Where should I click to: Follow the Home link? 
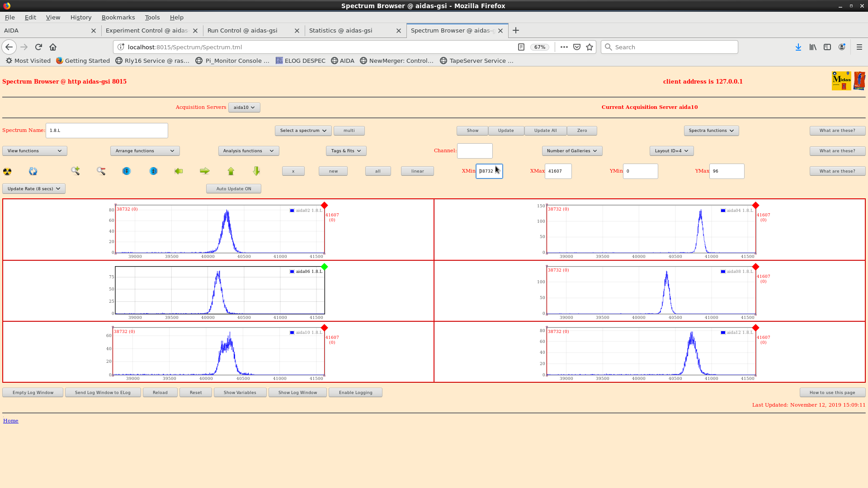click(x=11, y=421)
